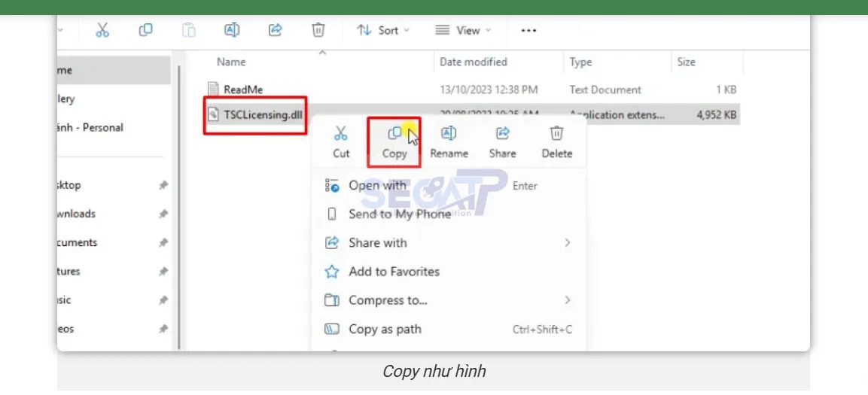This screenshot has width=868, height=395.
Task: Click the pin icon next to Downloads
Action: point(163,214)
